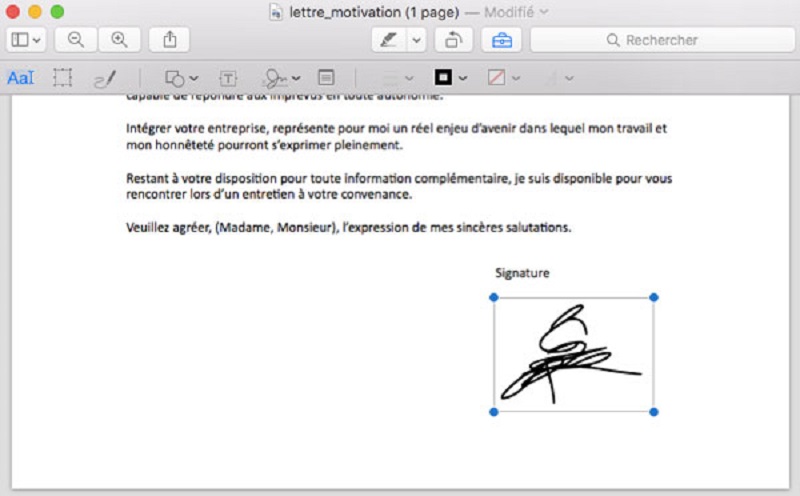800x496 pixels.
Task: Open the Sign signature menu
Action: (x=282, y=78)
